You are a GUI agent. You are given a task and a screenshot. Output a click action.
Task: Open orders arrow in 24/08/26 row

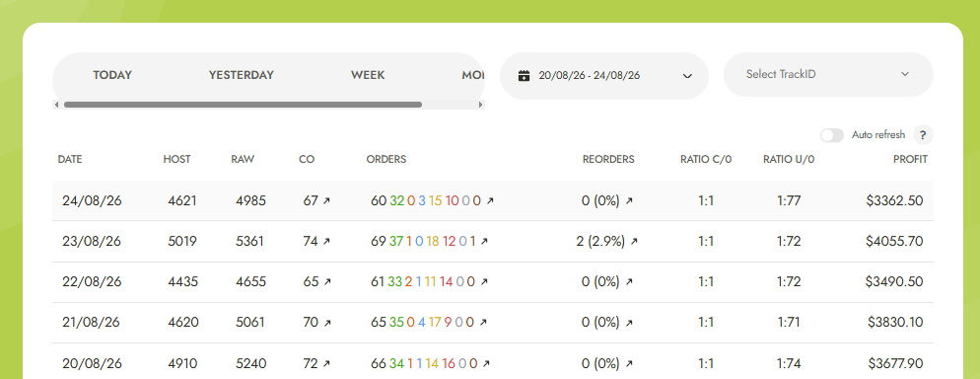coord(490,200)
